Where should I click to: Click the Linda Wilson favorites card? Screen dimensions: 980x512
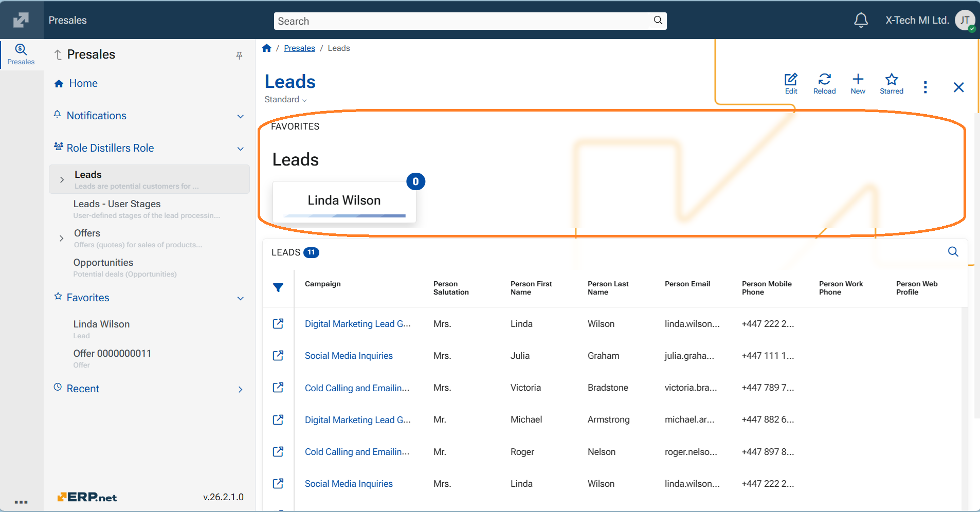[x=344, y=201]
